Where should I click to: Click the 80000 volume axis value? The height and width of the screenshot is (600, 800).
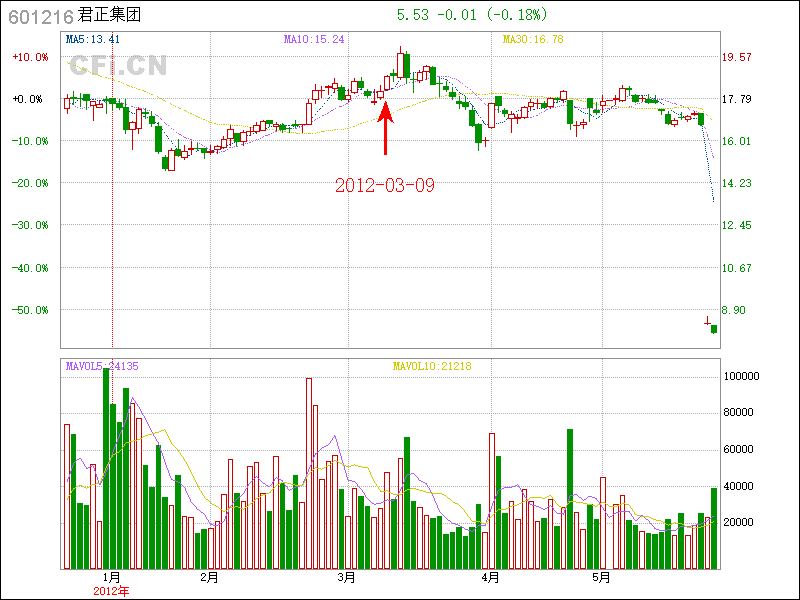point(739,412)
